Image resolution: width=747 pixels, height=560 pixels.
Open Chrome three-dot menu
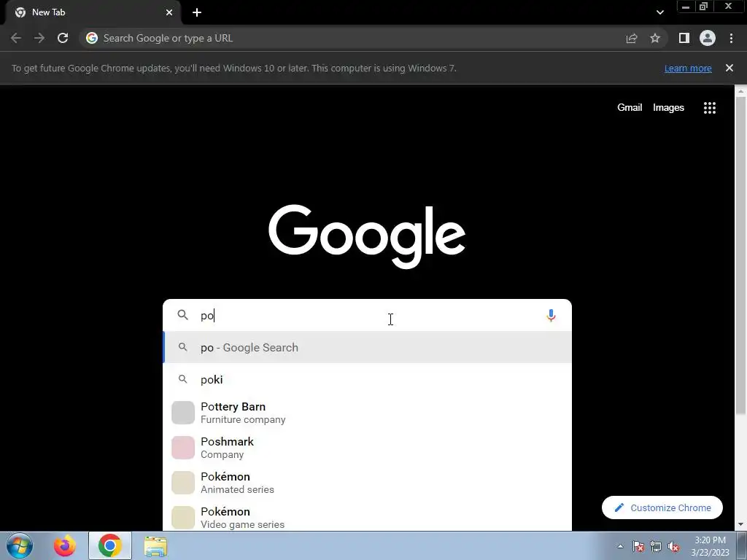pyautogui.click(x=731, y=38)
